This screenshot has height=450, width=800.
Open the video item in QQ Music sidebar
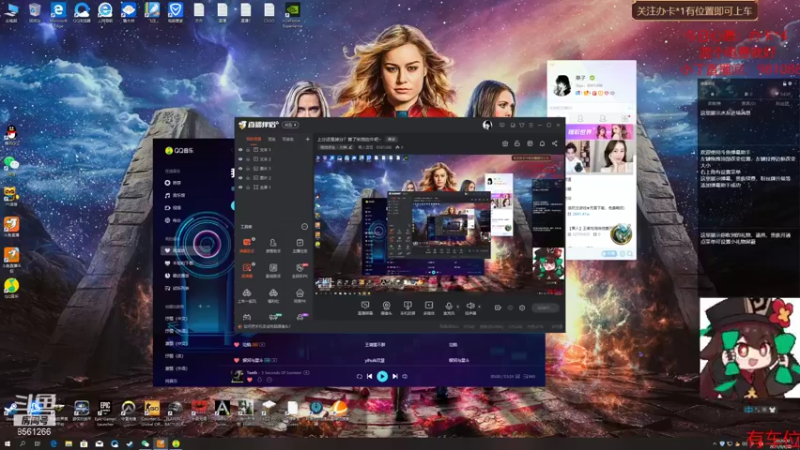click(x=173, y=208)
